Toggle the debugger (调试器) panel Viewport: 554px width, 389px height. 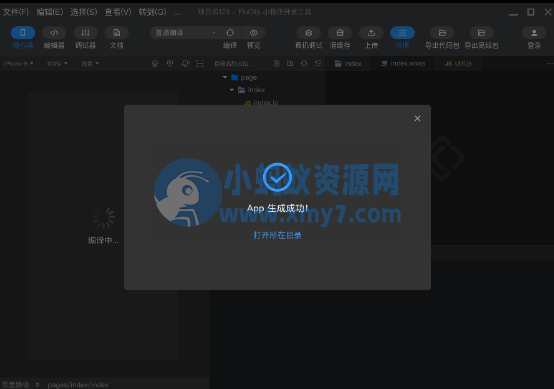tap(85, 33)
